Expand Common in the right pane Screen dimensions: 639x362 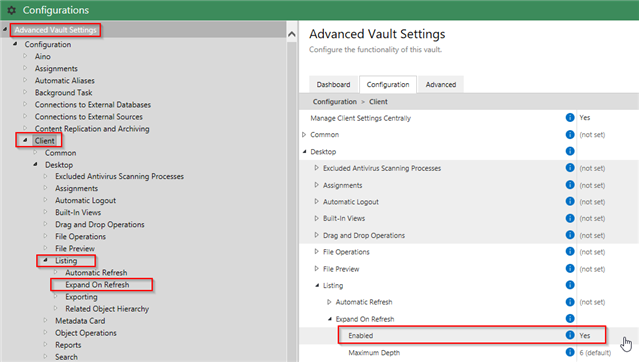tap(304, 135)
